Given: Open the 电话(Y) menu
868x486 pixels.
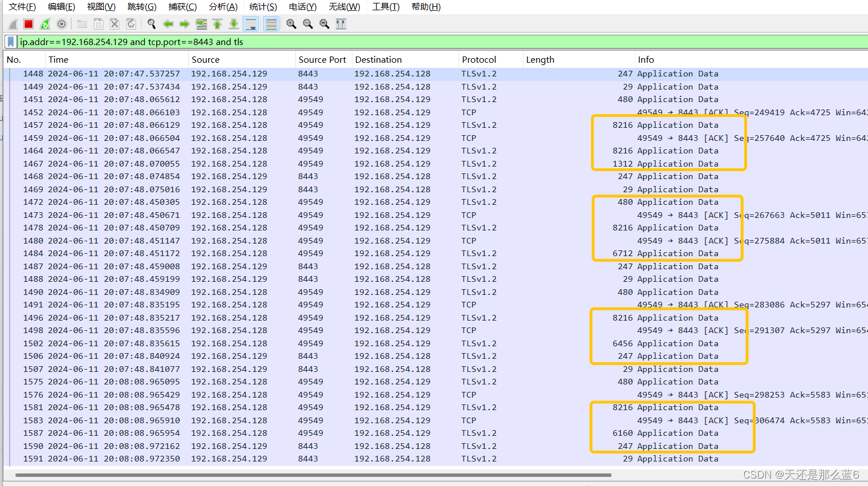Looking at the screenshot, I should (303, 7).
